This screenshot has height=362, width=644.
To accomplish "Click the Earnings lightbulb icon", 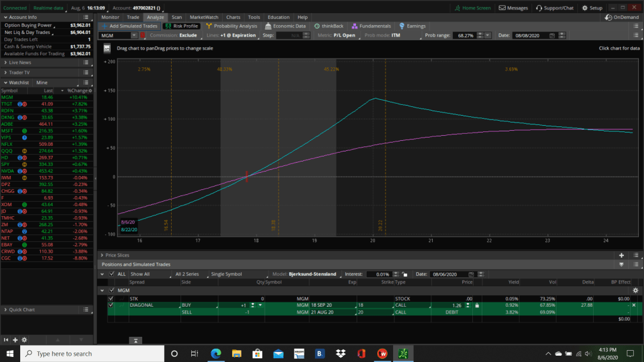I will click(403, 26).
